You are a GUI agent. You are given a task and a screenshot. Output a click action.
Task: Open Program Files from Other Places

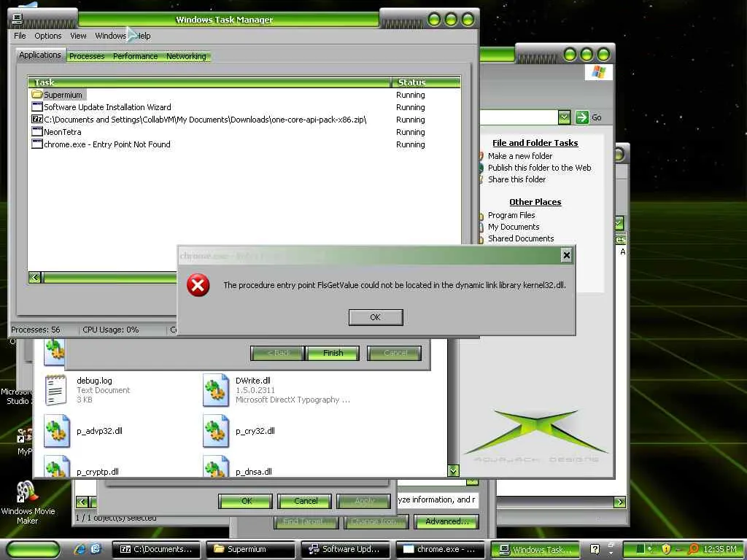tap(511, 215)
